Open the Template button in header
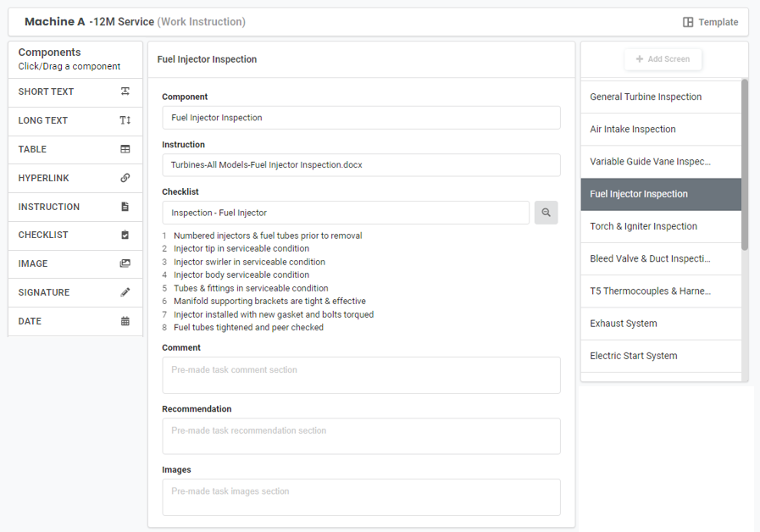The image size is (760, 532). [711, 22]
